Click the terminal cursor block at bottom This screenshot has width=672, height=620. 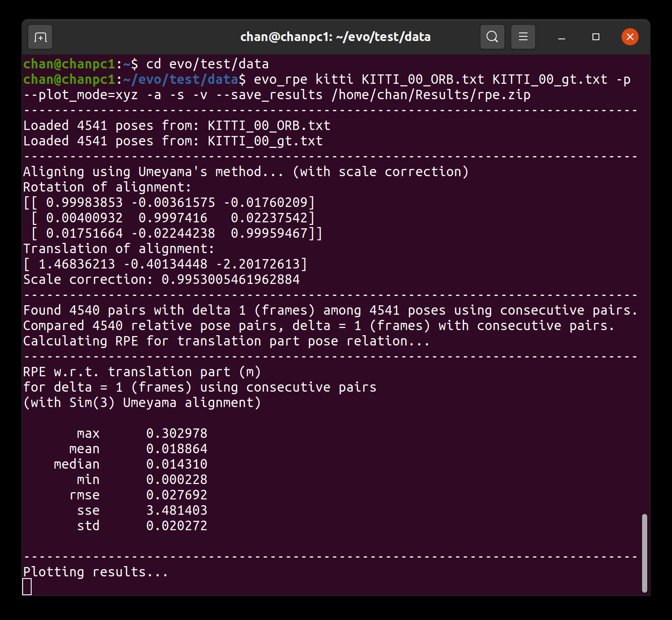[x=27, y=587]
